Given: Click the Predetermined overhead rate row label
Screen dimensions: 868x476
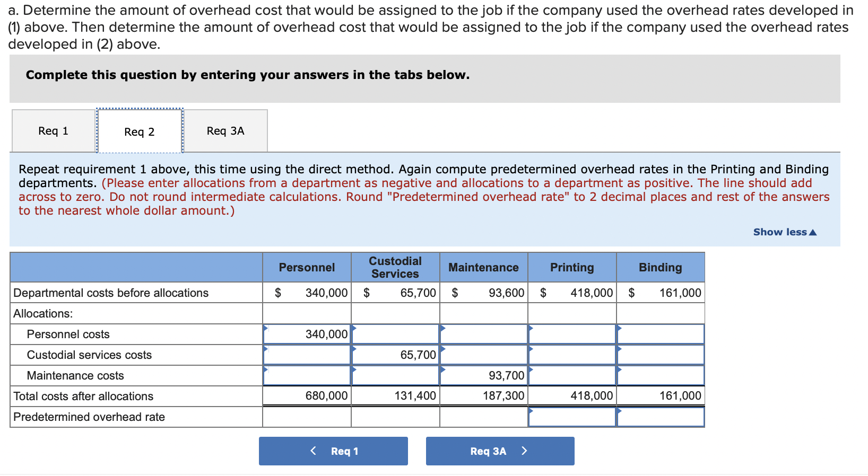Looking at the screenshot, I should pos(89,417).
